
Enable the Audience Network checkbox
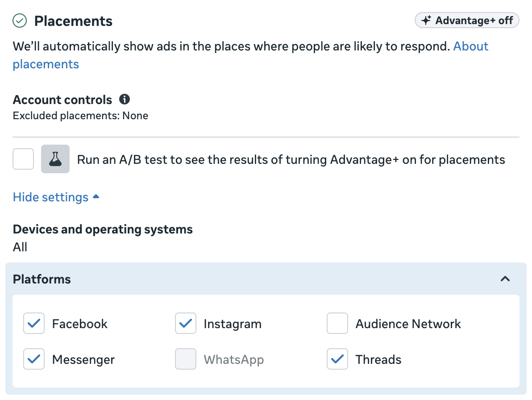337,324
